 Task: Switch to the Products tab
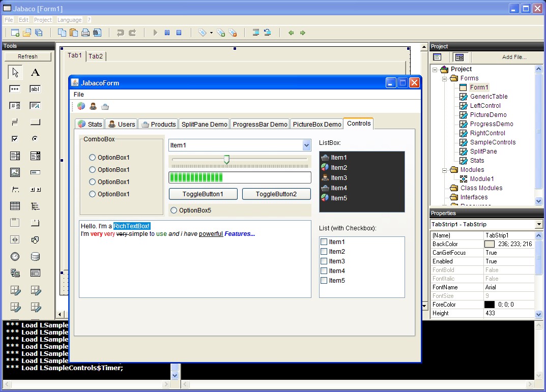158,124
